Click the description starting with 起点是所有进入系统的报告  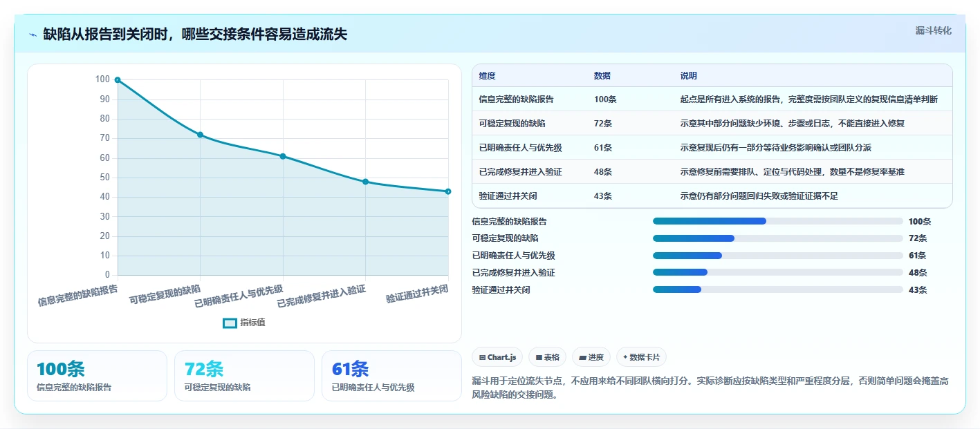(x=809, y=99)
